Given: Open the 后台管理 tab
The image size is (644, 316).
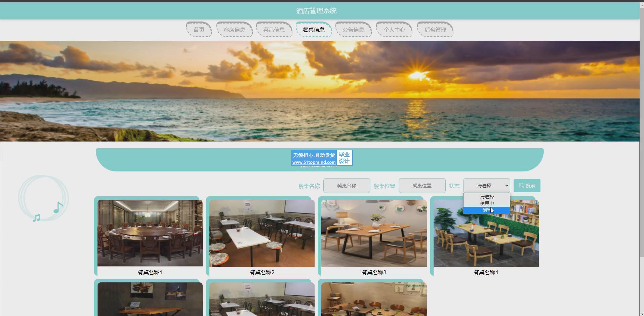Looking at the screenshot, I should pyautogui.click(x=435, y=30).
